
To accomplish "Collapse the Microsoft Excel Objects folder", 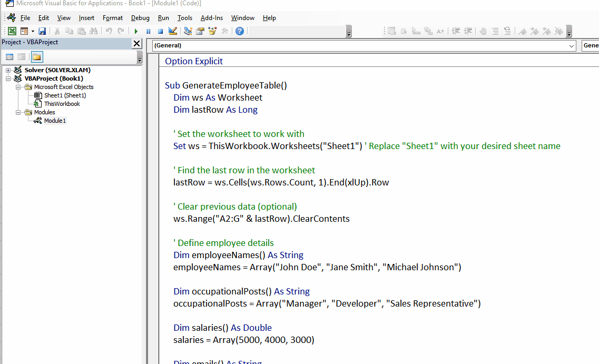I will click(x=18, y=87).
